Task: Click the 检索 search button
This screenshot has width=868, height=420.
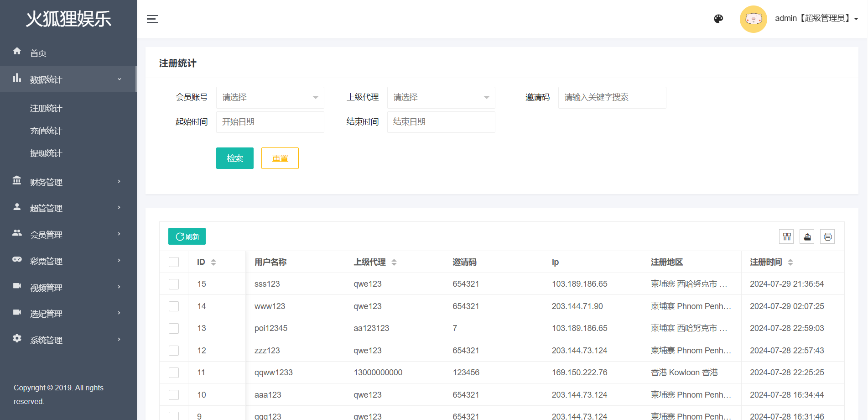Action: 234,158
